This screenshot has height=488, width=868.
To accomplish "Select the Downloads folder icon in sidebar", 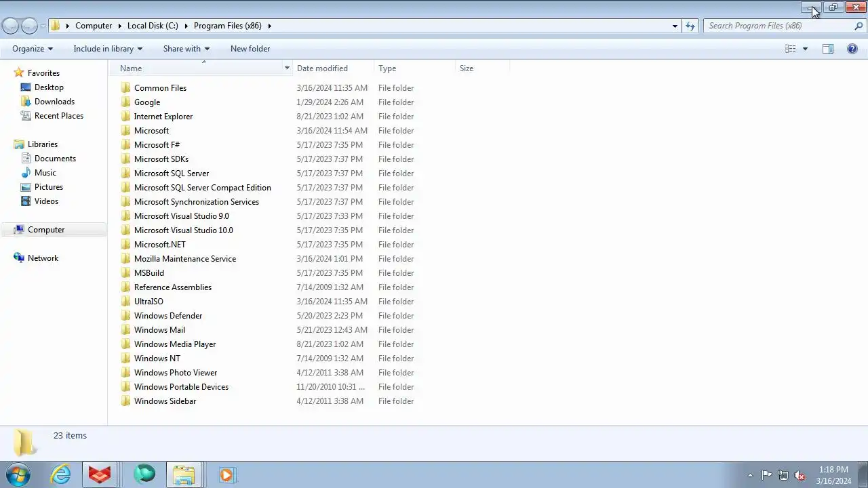I will [26, 102].
